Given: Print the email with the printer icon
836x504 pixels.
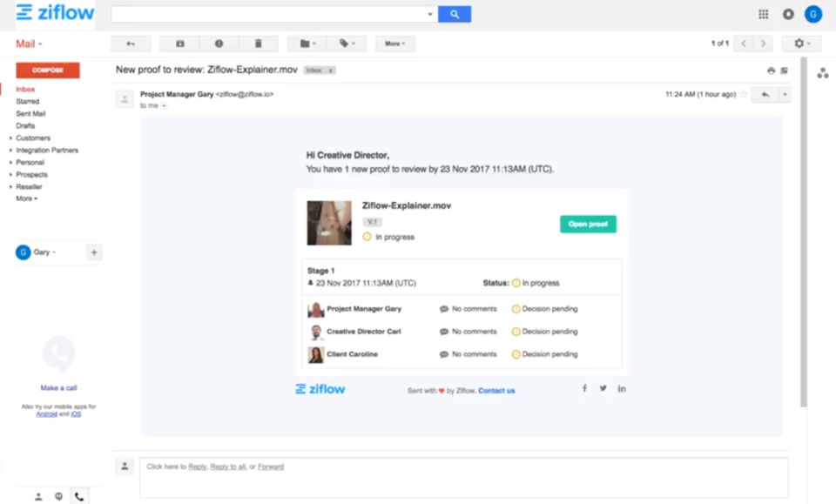Looking at the screenshot, I should [x=771, y=71].
